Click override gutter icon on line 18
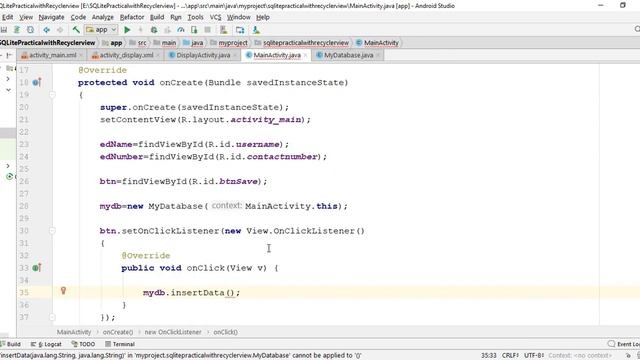 click(x=37, y=82)
